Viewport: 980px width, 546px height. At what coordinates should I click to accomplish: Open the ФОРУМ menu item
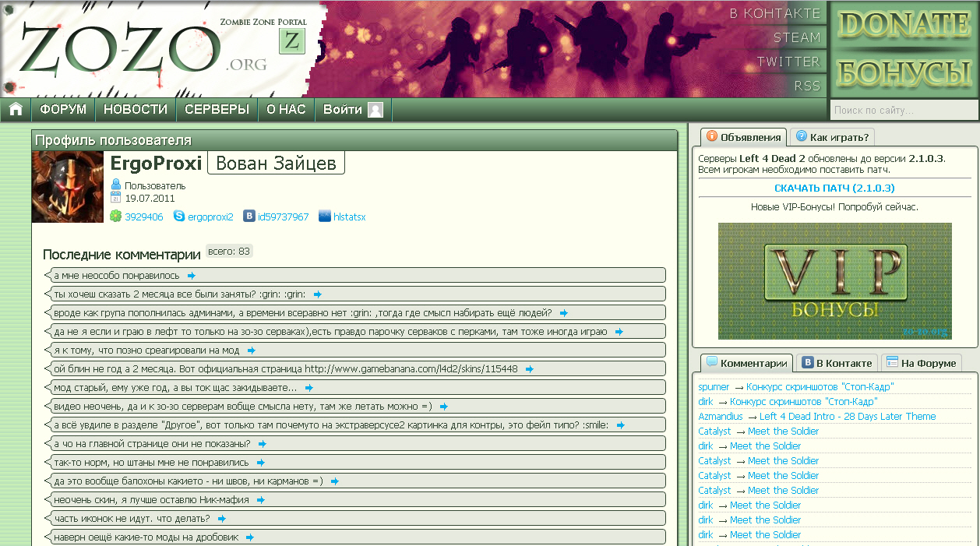[x=63, y=110]
